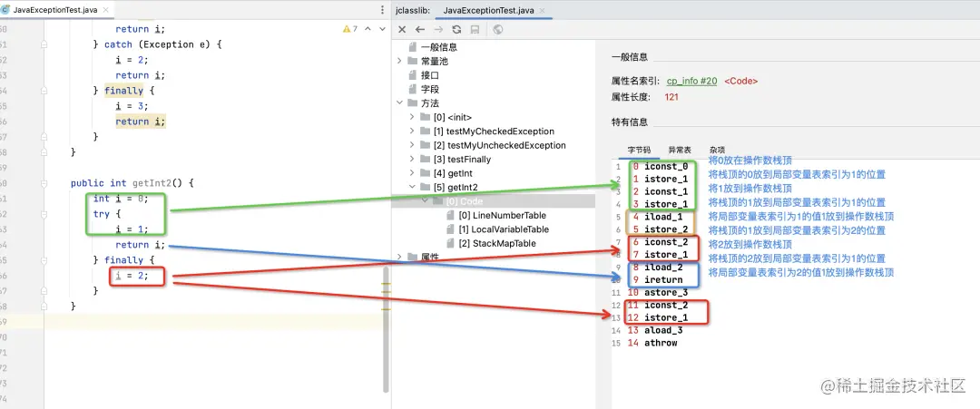Viewport: 980px width, 409px height.
Task: Switch to the 字节码 tab
Action: [639, 151]
